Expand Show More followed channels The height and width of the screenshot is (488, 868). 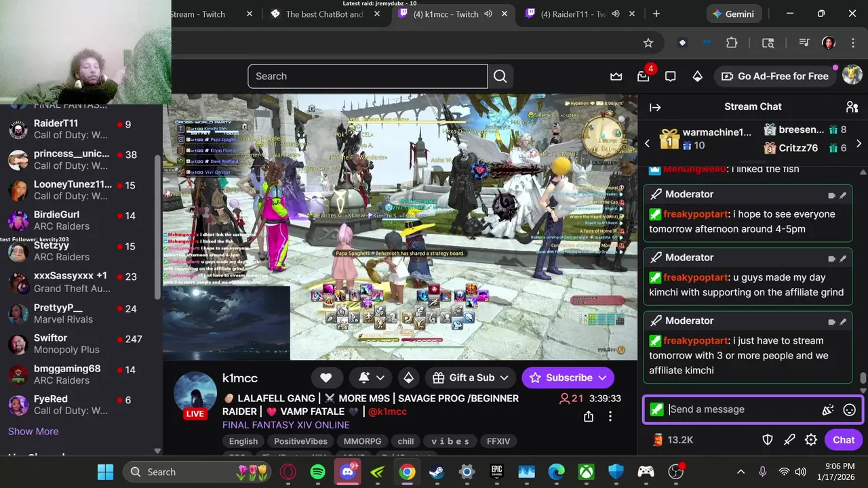tap(33, 431)
